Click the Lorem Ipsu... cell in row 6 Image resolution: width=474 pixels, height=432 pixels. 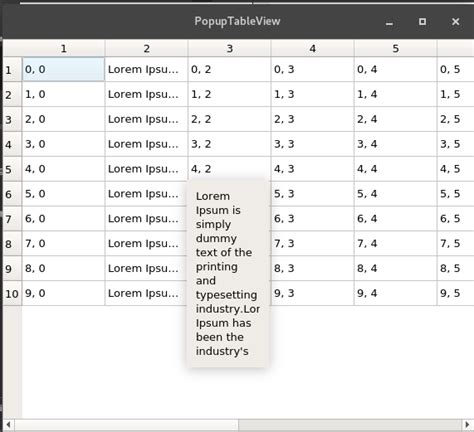pos(147,194)
